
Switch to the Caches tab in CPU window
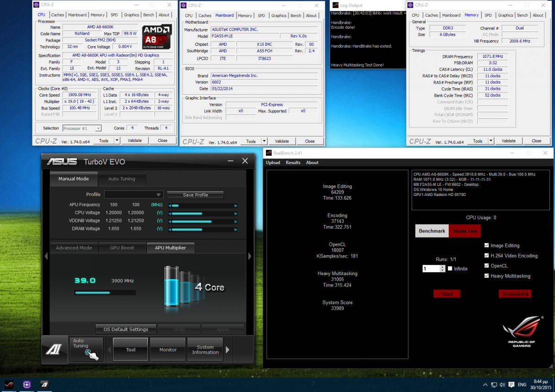click(x=57, y=15)
